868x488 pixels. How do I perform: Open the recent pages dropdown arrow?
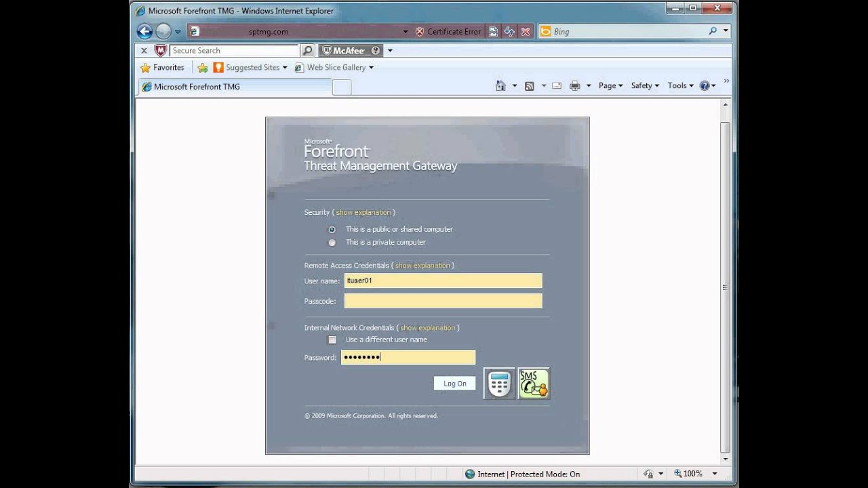(x=178, y=31)
